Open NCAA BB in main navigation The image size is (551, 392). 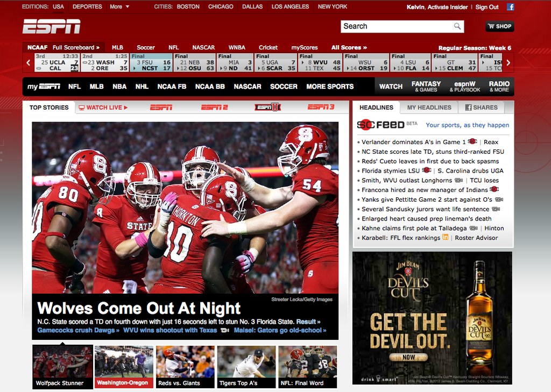(x=210, y=87)
